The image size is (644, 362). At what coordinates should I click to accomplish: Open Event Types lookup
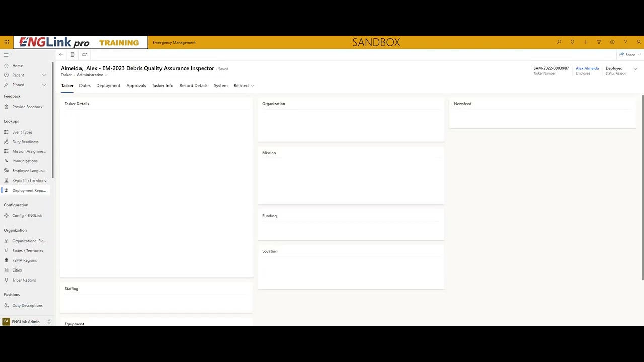[x=25, y=132]
